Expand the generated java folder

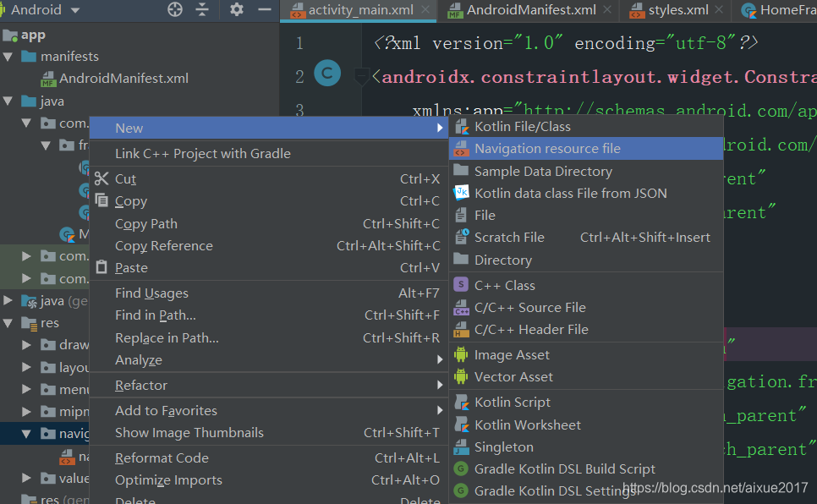tap(8, 301)
